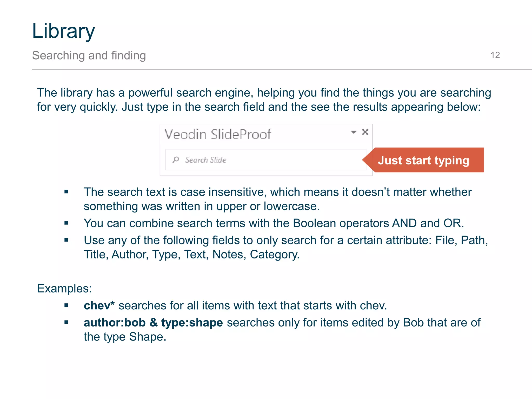Click the Veodin SlideProof panel title

218,135
